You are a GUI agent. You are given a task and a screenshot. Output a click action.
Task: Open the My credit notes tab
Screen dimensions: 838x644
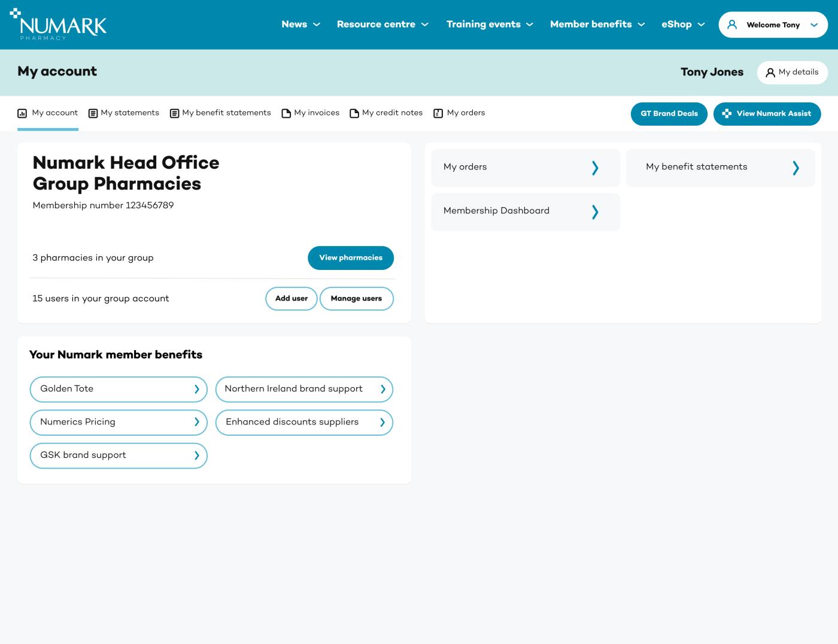tap(386, 113)
